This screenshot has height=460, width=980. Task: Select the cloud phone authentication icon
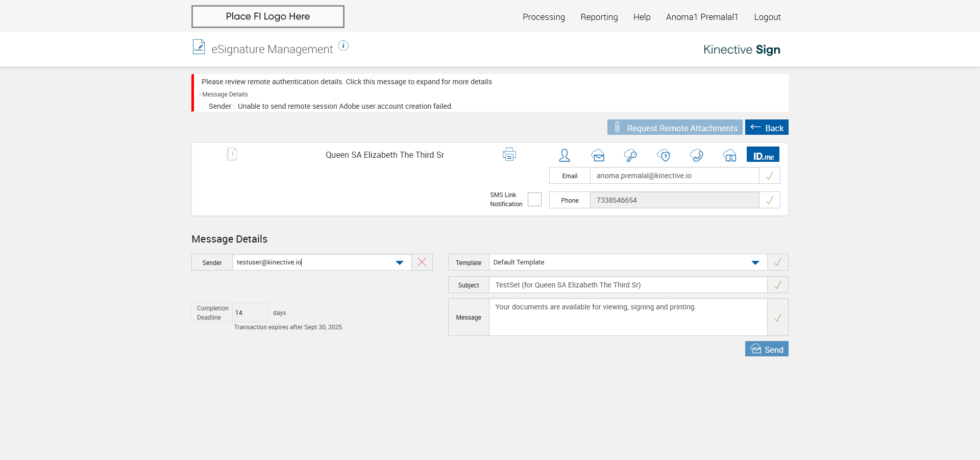(697, 155)
